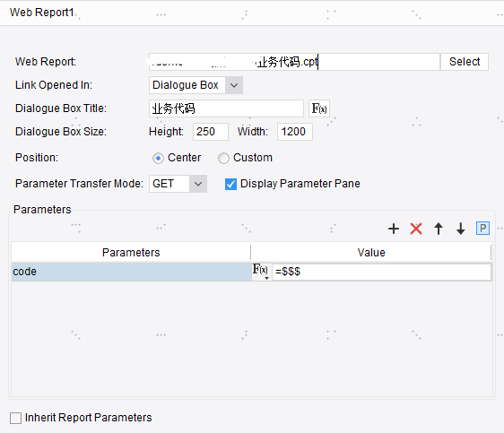Screen dimensions: 504x433
Task: Select the code parameter cell
Action: [x=131, y=272]
